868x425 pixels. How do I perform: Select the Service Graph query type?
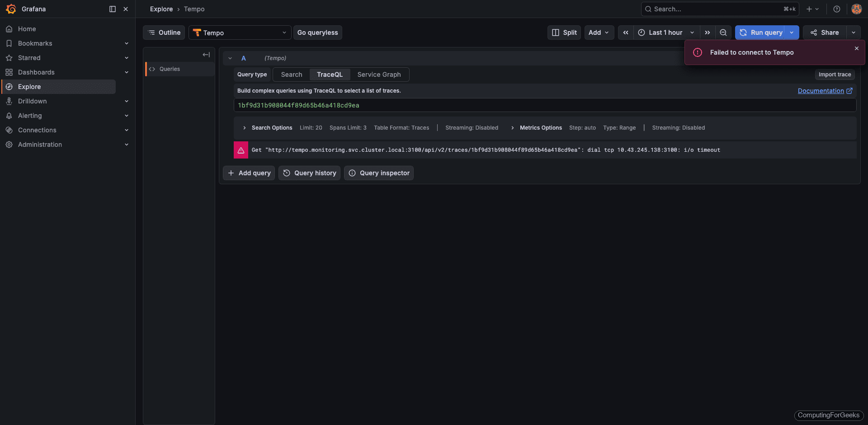tap(379, 75)
